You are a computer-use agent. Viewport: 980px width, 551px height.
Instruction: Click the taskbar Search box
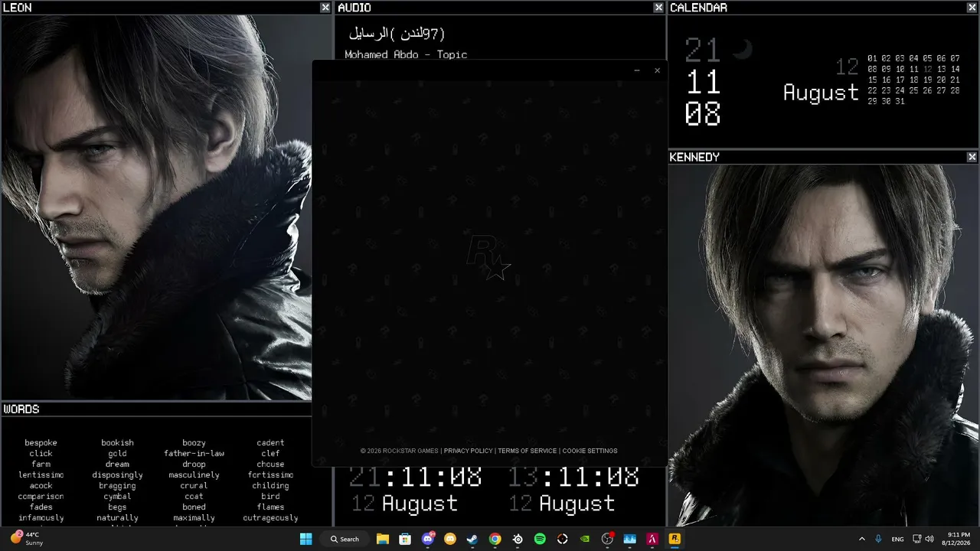point(345,539)
